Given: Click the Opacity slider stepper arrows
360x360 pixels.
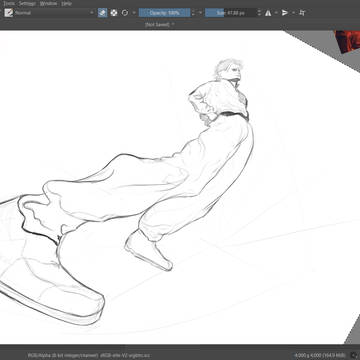Looking at the screenshot, I should pos(193,13).
